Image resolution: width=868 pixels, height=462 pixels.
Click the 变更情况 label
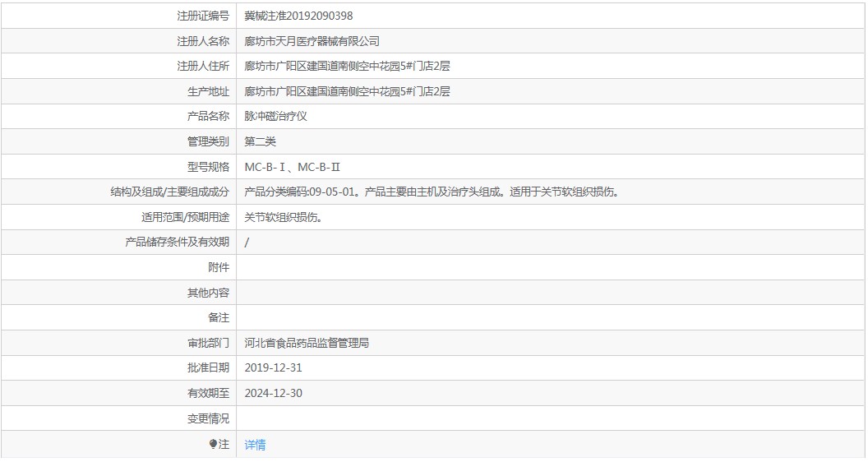point(208,418)
